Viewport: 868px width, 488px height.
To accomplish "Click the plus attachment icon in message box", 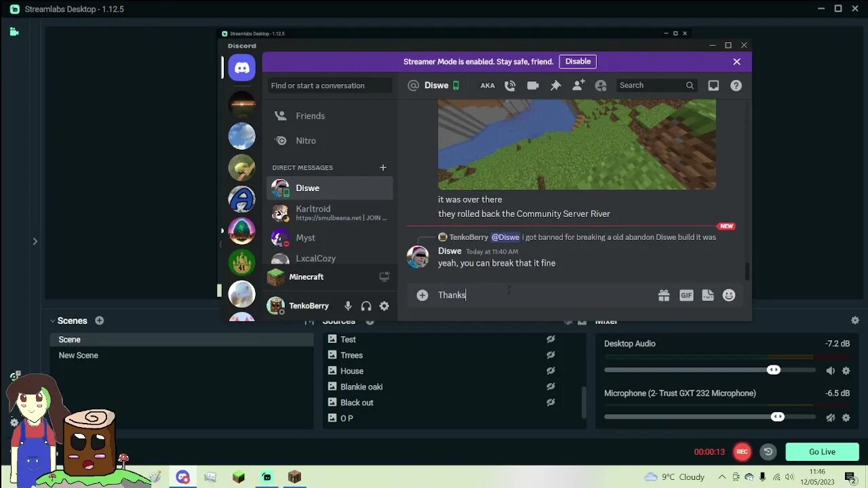I will [x=422, y=295].
